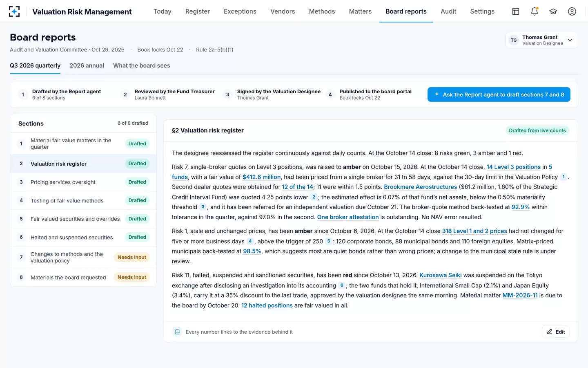The width and height of the screenshot is (588, 368).
Task: Click the book icon beside evidence note
Action: 177,332
